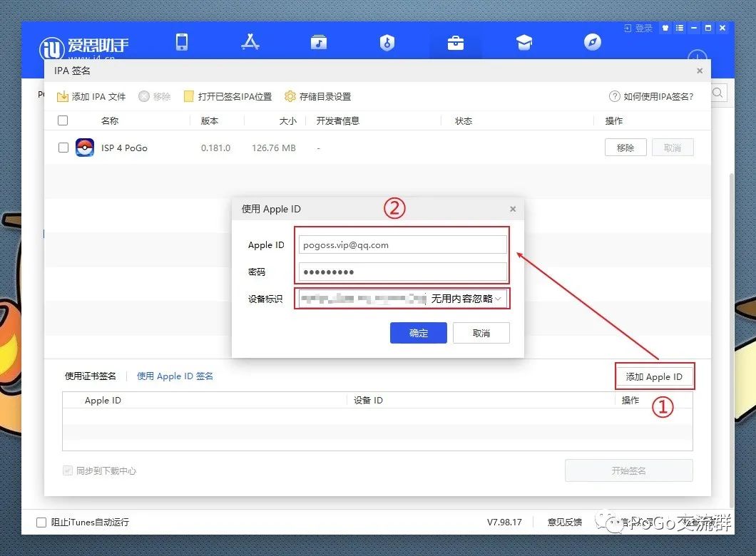The height and width of the screenshot is (556, 756).
Task: Click 取消 button in ISP 4 PoGo row
Action: pyautogui.click(x=673, y=148)
